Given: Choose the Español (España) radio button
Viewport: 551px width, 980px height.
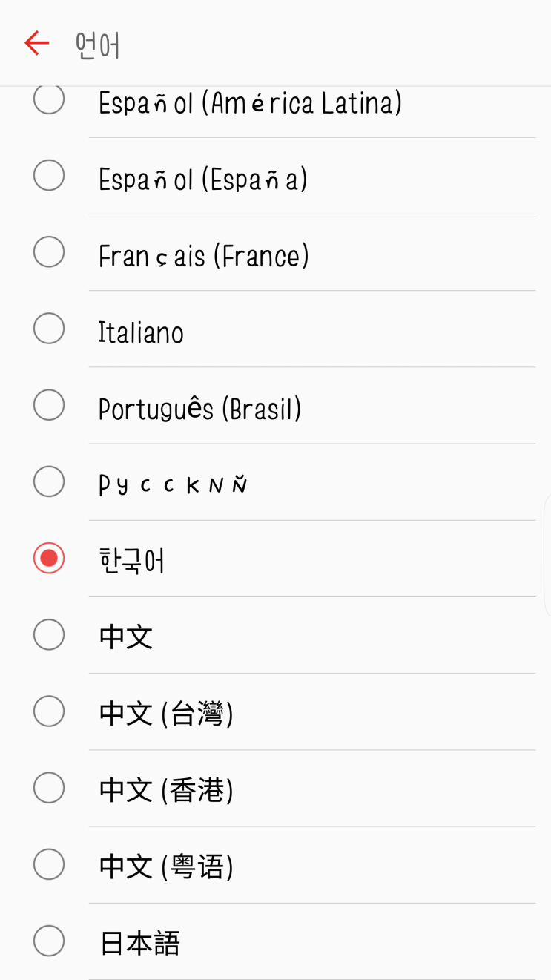Looking at the screenshot, I should pyautogui.click(x=49, y=176).
